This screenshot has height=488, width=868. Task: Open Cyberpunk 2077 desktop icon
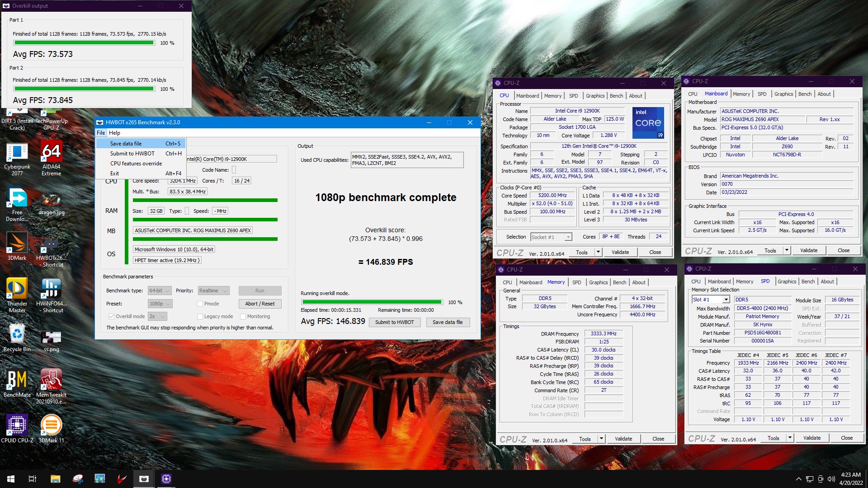(17, 158)
